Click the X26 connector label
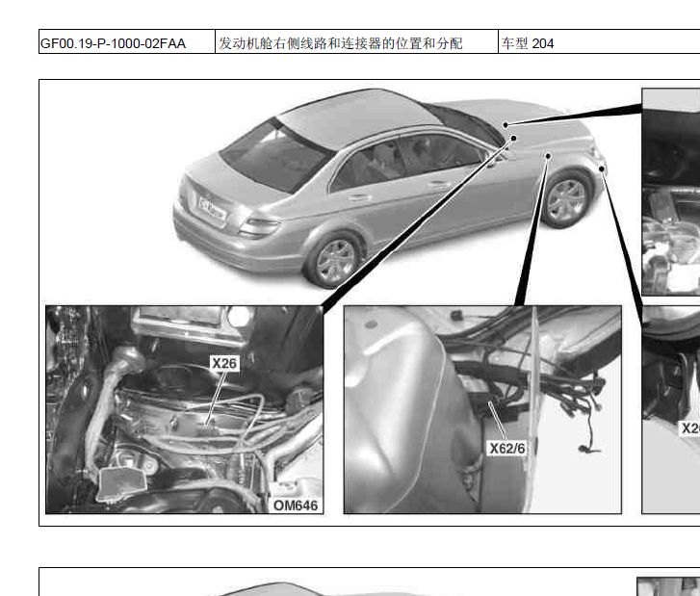Viewport: 700px width, 596px height. point(224,363)
